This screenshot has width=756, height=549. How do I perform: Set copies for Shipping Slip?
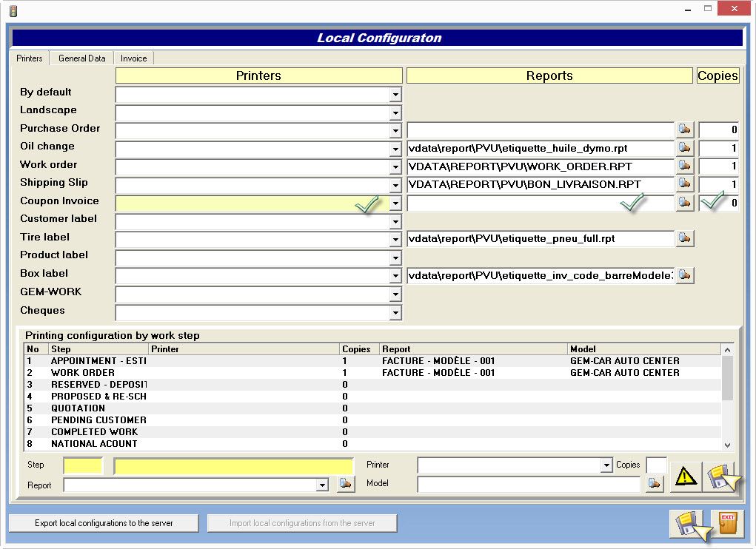pos(718,184)
